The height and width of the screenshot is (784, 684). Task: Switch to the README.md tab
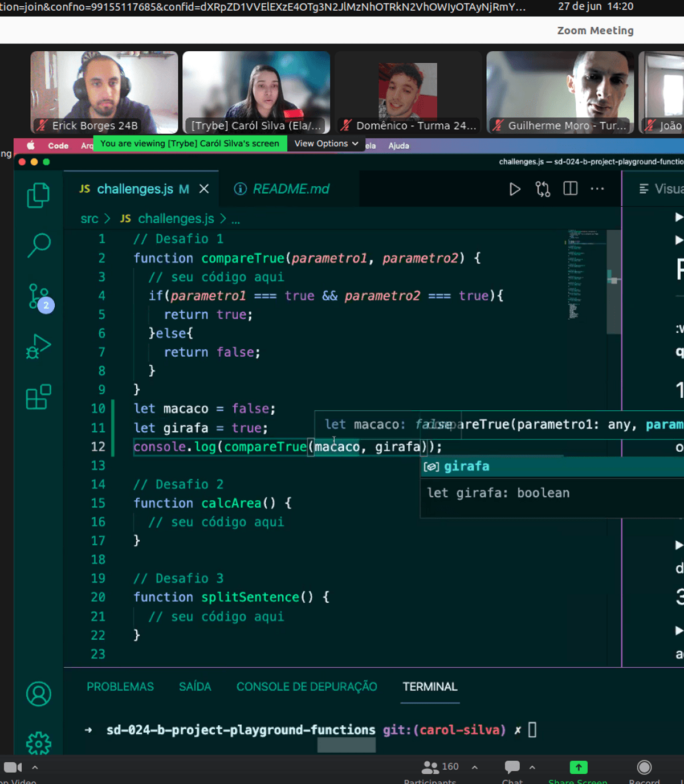pos(290,189)
